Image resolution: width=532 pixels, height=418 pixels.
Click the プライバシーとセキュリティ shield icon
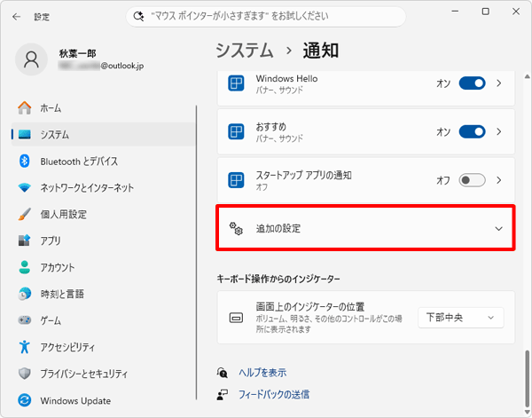click(25, 374)
